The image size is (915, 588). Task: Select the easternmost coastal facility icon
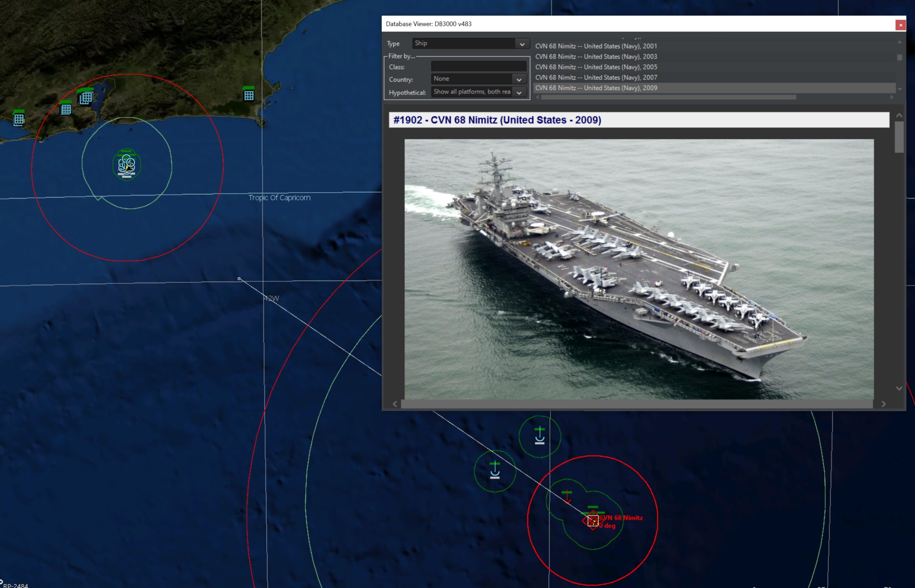[x=248, y=94]
